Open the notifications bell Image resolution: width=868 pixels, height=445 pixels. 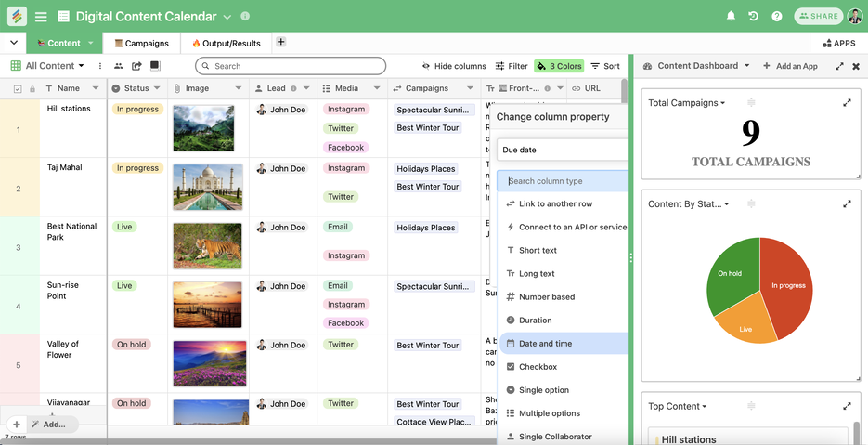click(x=731, y=16)
